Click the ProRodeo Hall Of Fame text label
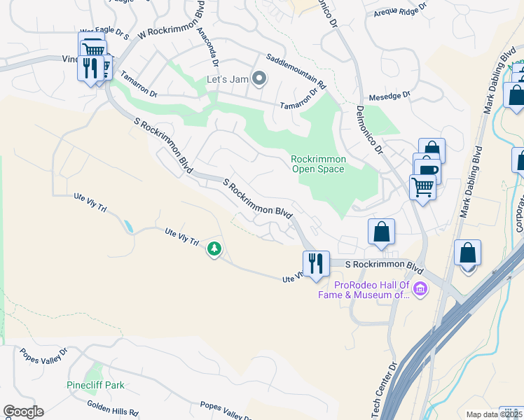This screenshot has height=420, width=524. pos(364,290)
